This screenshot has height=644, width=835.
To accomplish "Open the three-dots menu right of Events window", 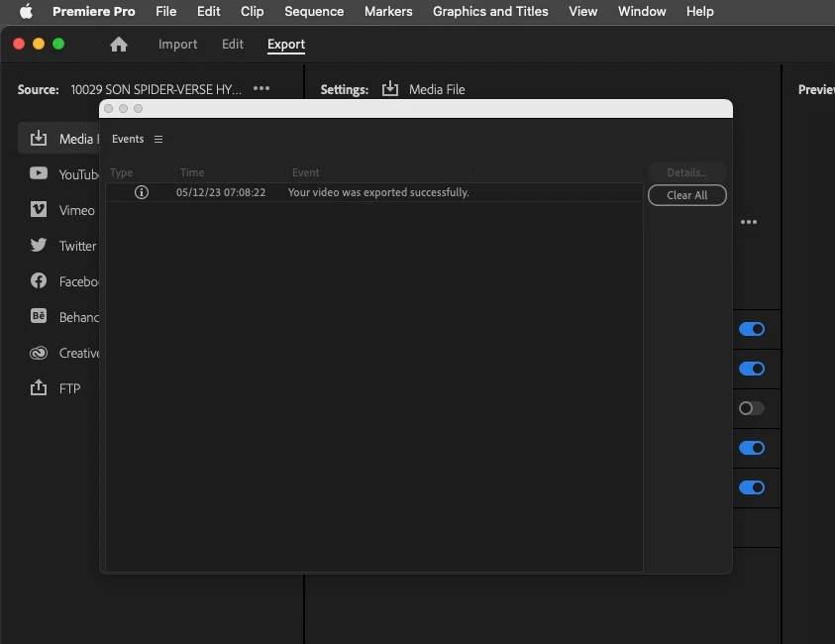I will click(748, 222).
